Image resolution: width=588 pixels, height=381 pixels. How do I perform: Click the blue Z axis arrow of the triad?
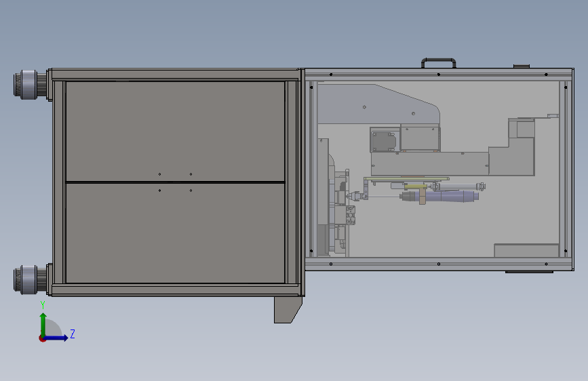point(56,338)
